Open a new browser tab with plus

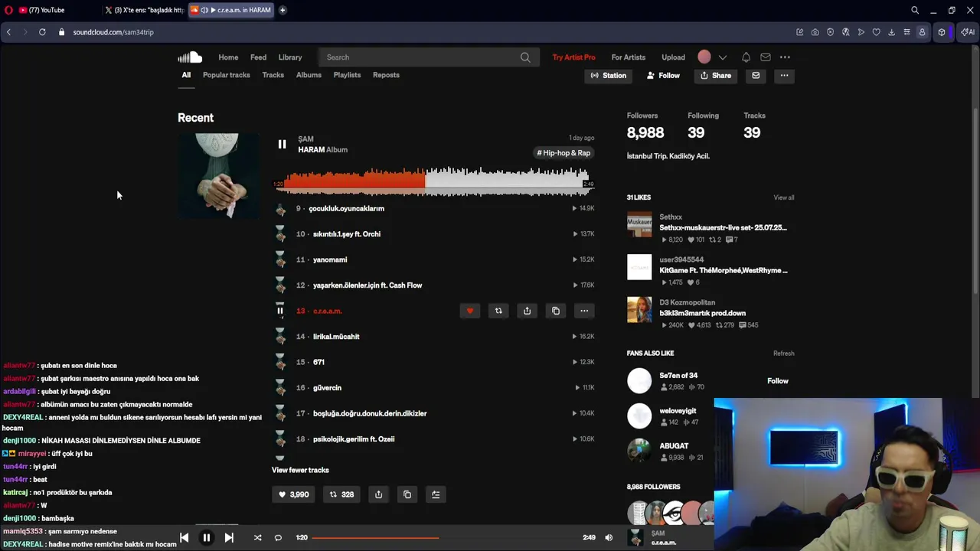(x=283, y=10)
